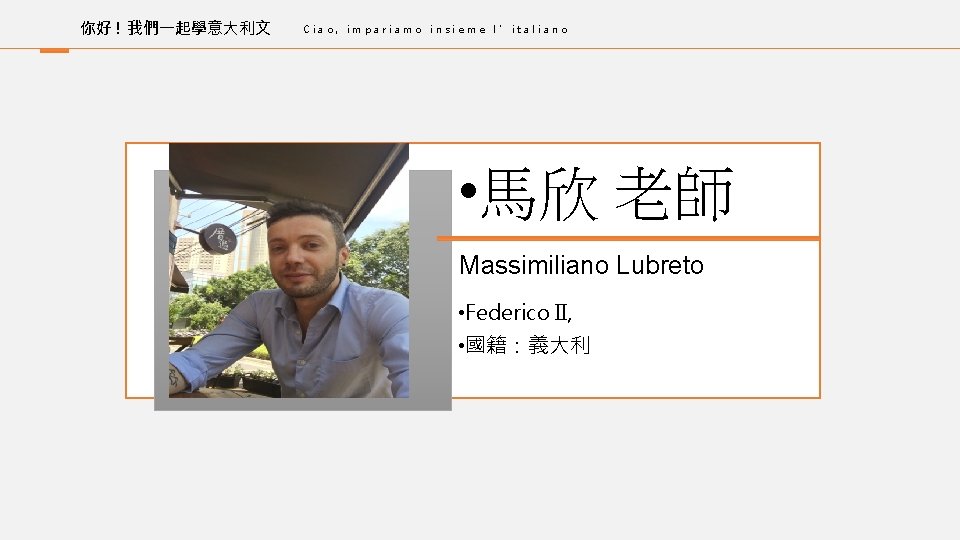Select the small orange accent block under header
The width and height of the screenshot is (960, 540).
(54, 51)
